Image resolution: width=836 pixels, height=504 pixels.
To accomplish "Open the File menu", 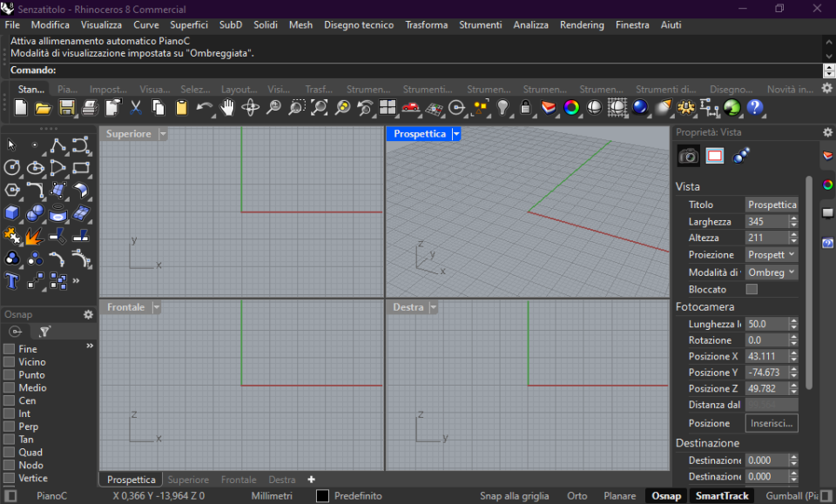I will click(11, 25).
